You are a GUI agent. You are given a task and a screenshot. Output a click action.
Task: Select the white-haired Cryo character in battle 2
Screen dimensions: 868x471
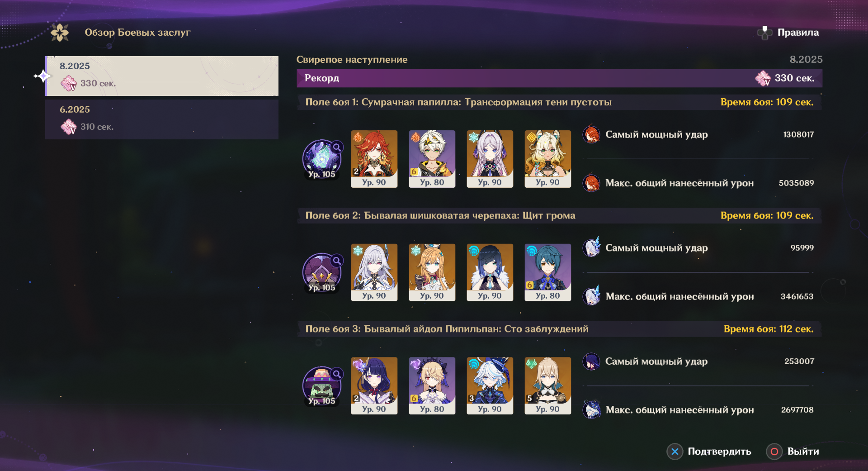click(374, 272)
